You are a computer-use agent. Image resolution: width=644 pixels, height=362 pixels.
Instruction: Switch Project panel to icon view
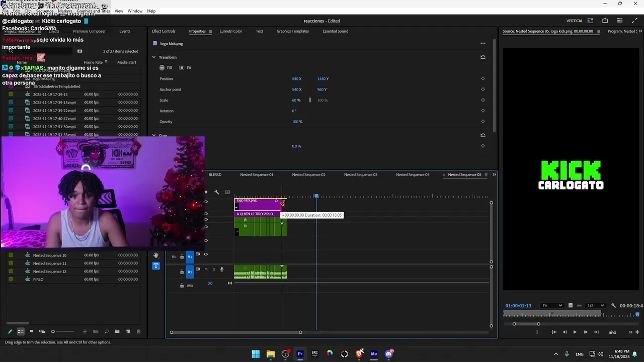(x=31, y=331)
